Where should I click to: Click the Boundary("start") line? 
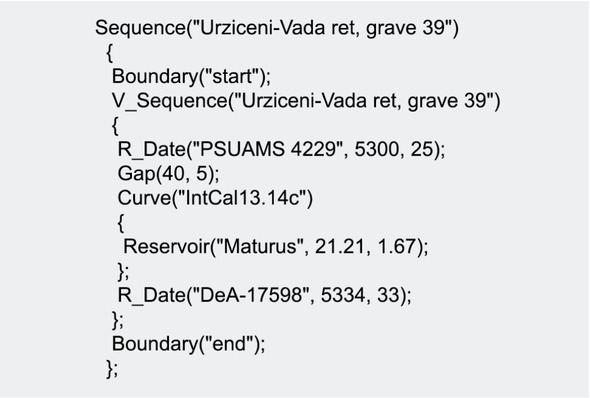tap(191, 76)
